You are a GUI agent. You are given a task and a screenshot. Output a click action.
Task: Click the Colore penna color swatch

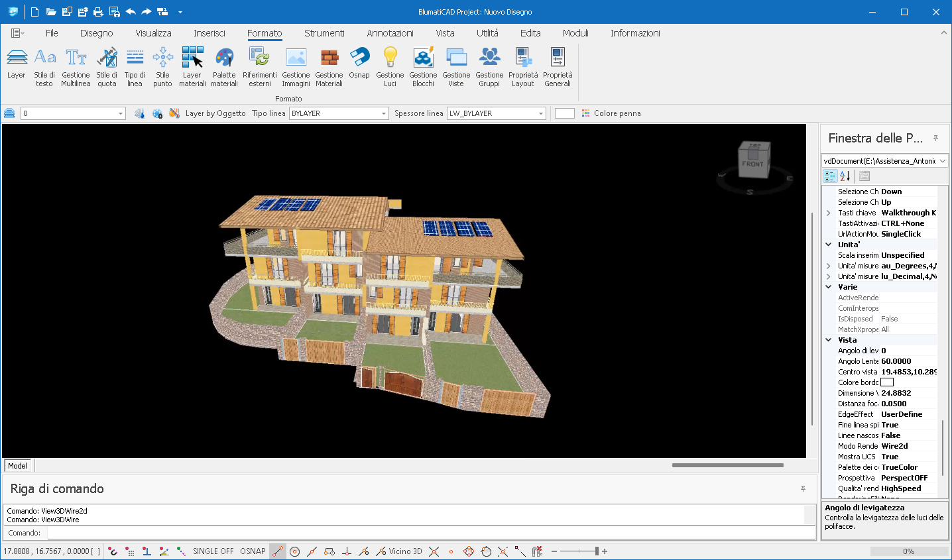pos(564,113)
